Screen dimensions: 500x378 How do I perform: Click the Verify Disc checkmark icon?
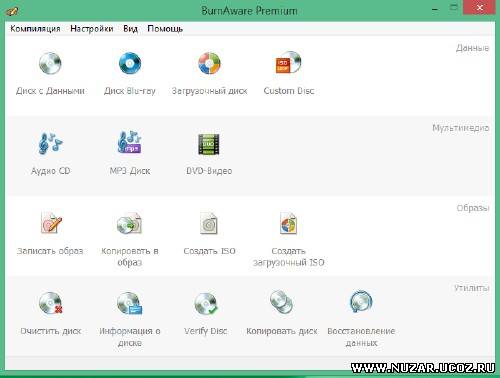coord(206,304)
